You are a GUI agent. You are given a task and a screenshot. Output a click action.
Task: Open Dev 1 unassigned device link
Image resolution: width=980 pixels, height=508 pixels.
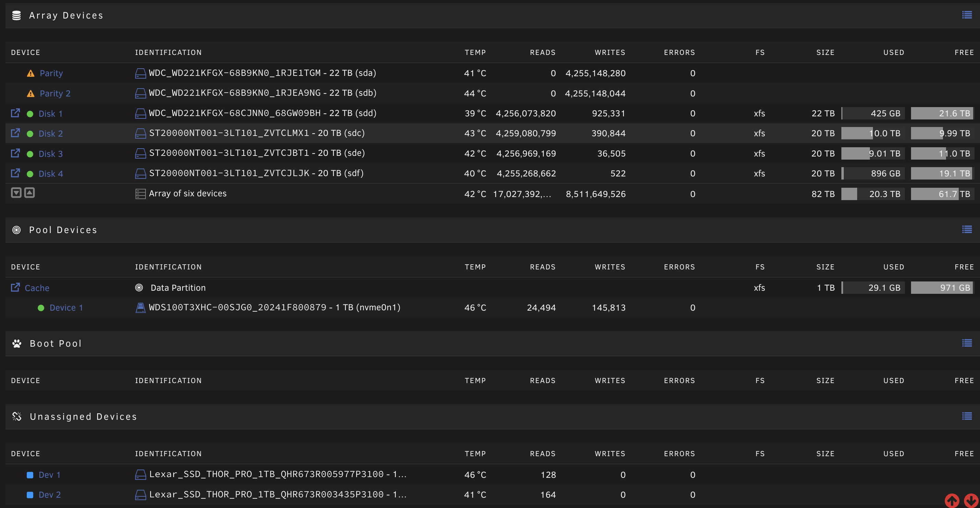point(49,475)
